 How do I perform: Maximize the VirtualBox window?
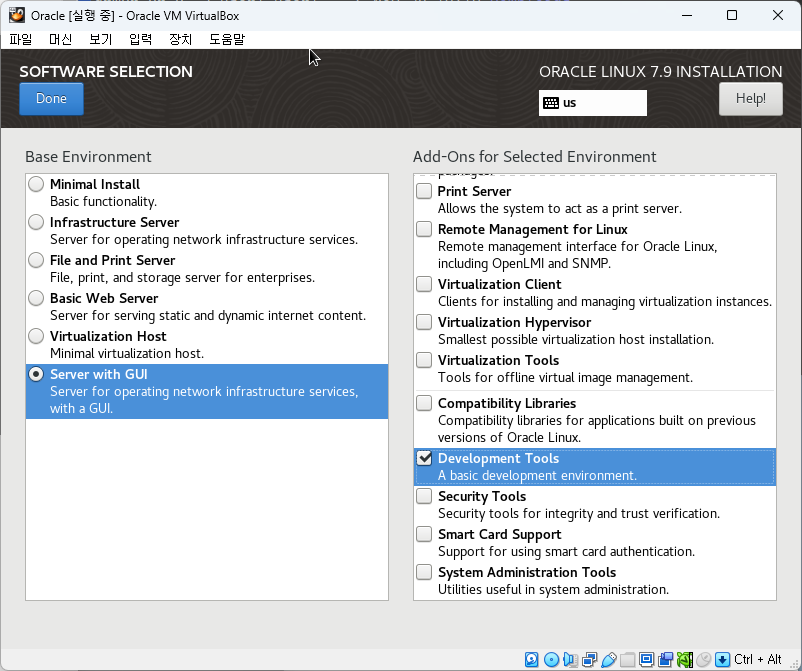tap(732, 15)
